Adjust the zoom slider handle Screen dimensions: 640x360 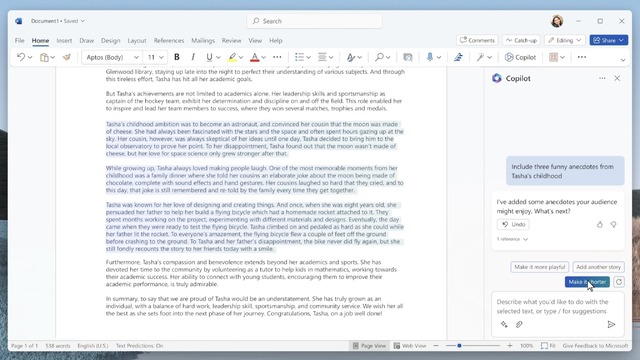click(x=459, y=346)
